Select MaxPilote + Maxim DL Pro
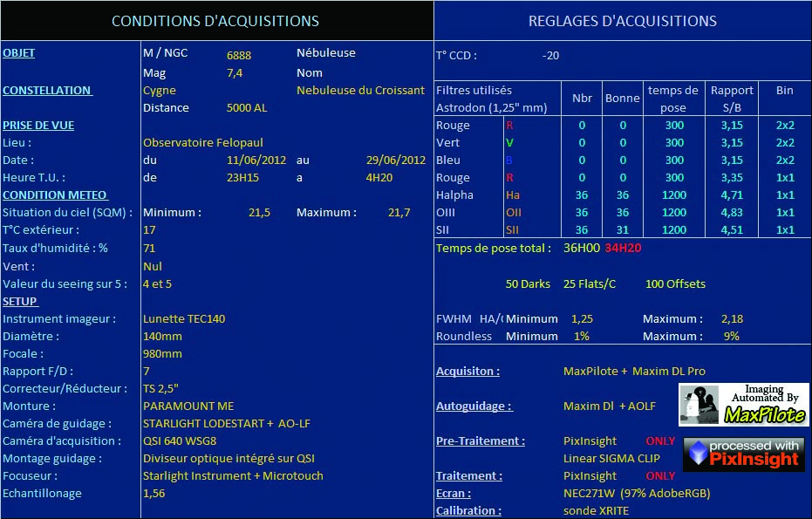The height and width of the screenshot is (519, 812). tap(634, 372)
